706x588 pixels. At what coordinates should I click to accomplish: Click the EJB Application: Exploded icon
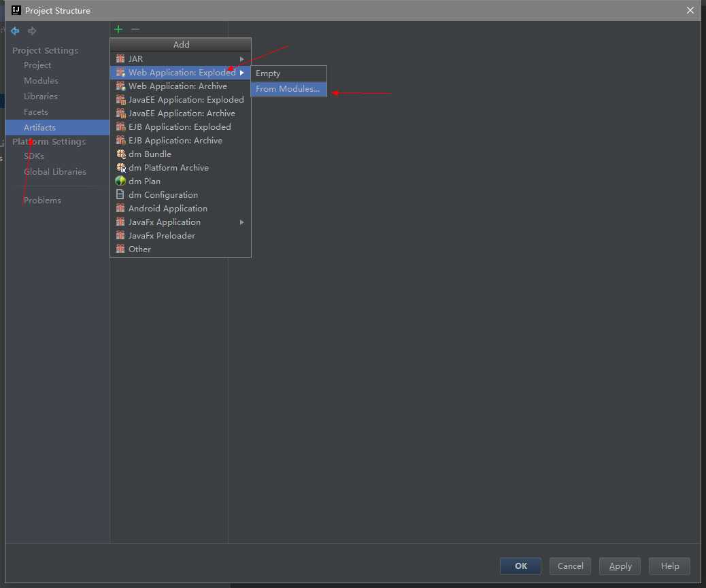(x=120, y=127)
